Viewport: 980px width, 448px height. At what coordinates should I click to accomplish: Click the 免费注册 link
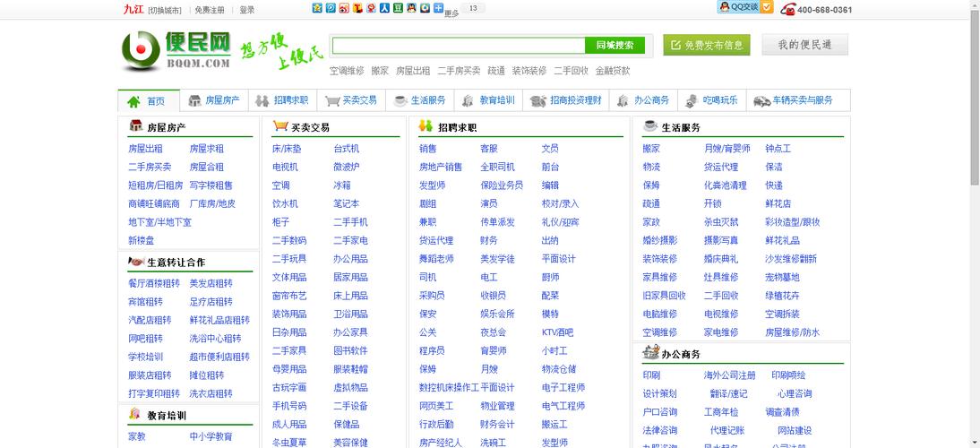(210, 10)
